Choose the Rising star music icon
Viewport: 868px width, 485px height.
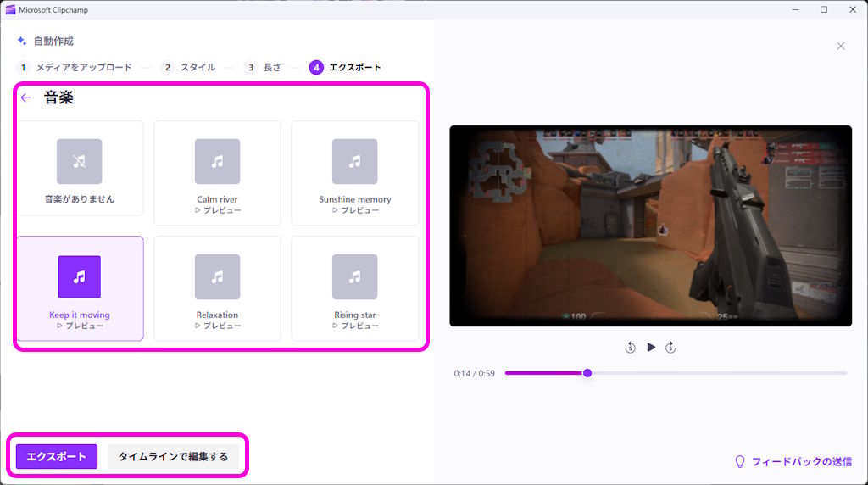(355, 276)
